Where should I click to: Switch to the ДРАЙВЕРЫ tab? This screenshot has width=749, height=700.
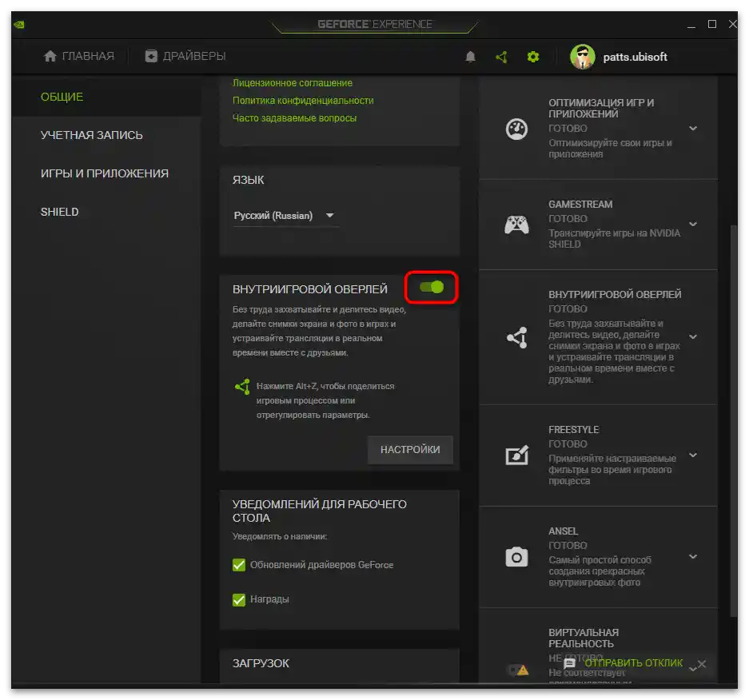pos(185,57)
